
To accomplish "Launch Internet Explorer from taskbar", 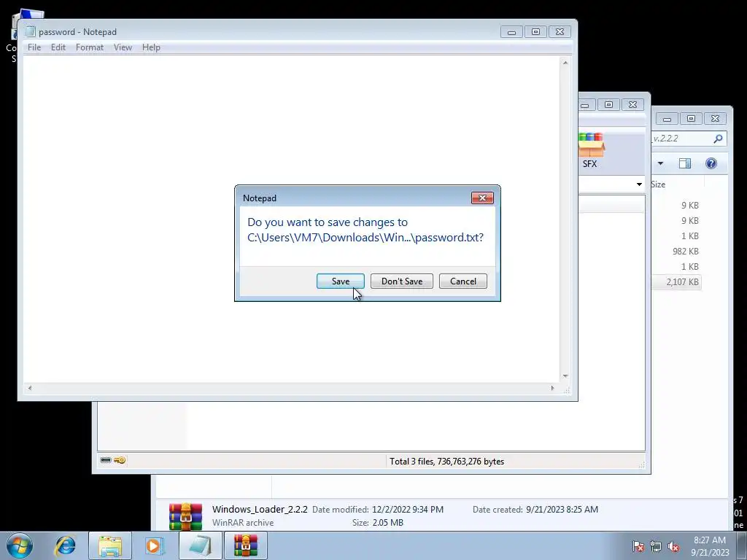I will [x=65, y=545].
